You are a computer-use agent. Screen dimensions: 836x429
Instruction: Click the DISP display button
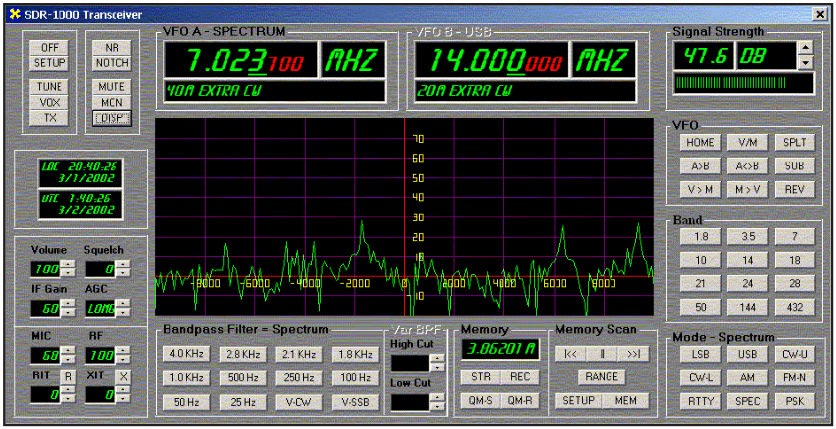[112, 118]
